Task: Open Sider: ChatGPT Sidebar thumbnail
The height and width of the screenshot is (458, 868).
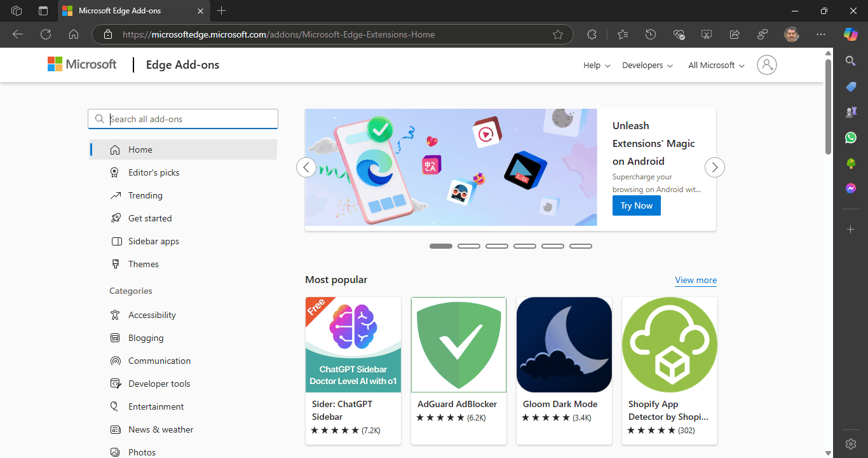Action: coord(353,345)
